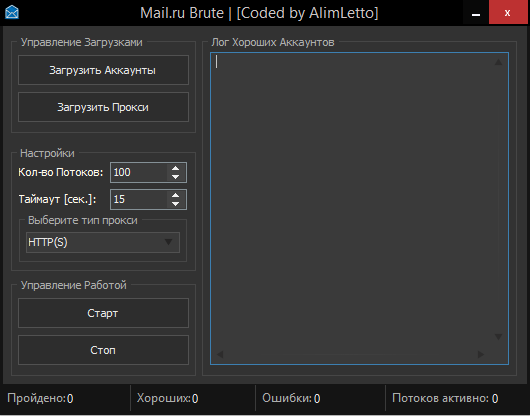Screen dimensions: 530x416
Task: Click the Потоков активно status counter
Action: tap(445, 398)
